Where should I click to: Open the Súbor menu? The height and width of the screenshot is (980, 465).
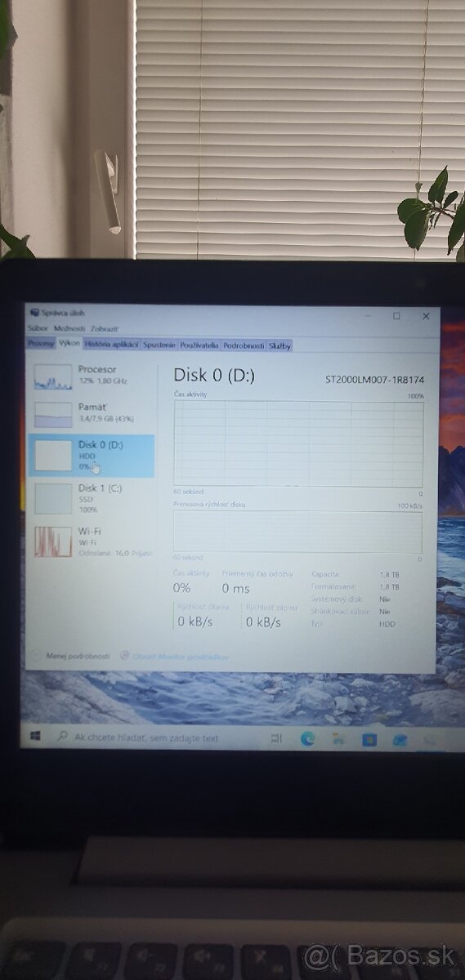[x=38, y=327]
